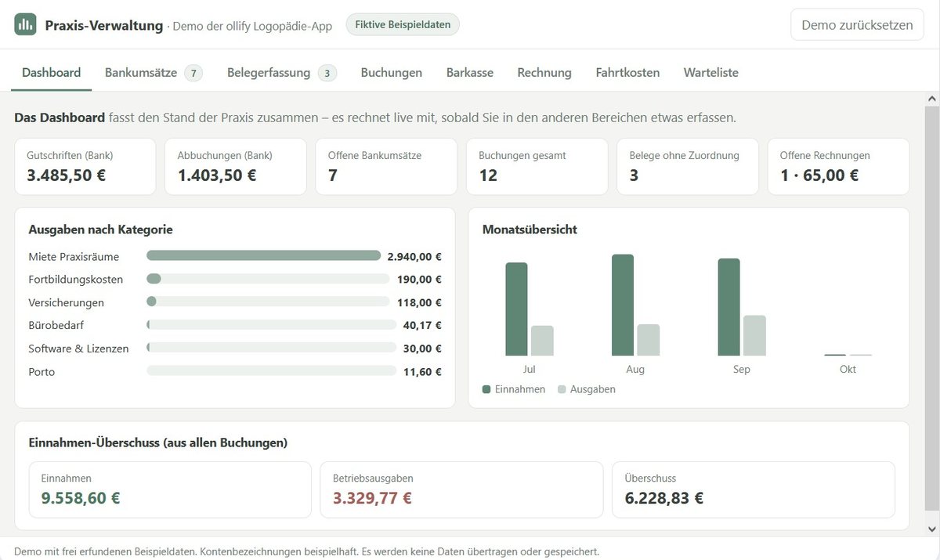This screenshot has height=560, width=940.
Task: Click the Demo zurücksetzen button
Action: point(857,24)
